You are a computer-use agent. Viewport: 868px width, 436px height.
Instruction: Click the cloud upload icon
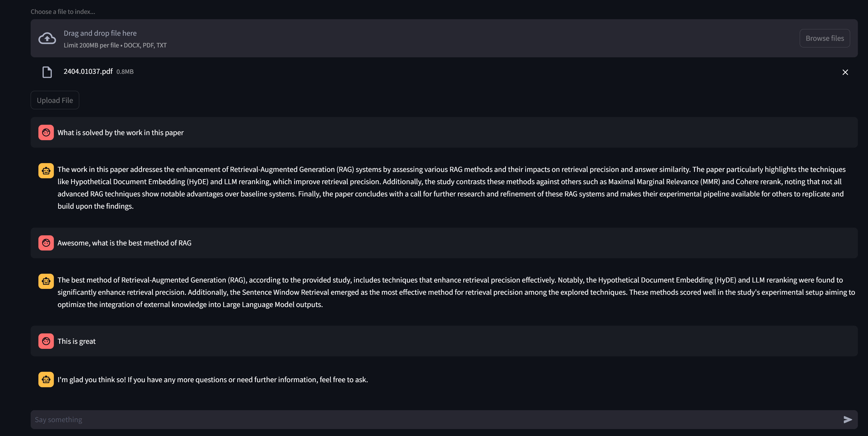tap(47, 38)
